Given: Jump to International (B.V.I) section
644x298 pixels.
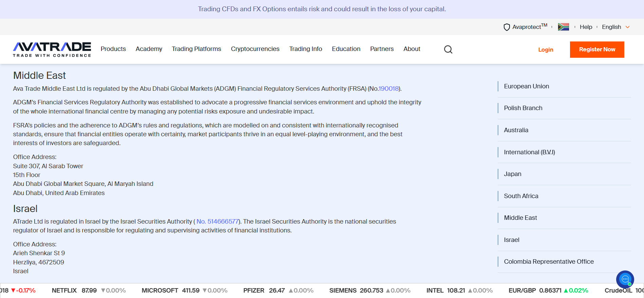Looking at the screenshot, I should 530,152.
